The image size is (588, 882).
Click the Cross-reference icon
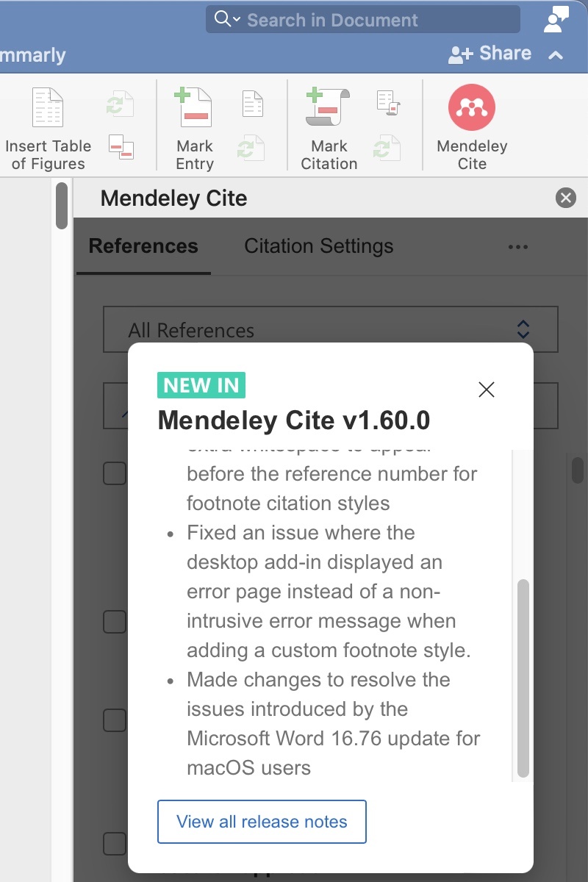pyautogui.click(x=121, y=146)
